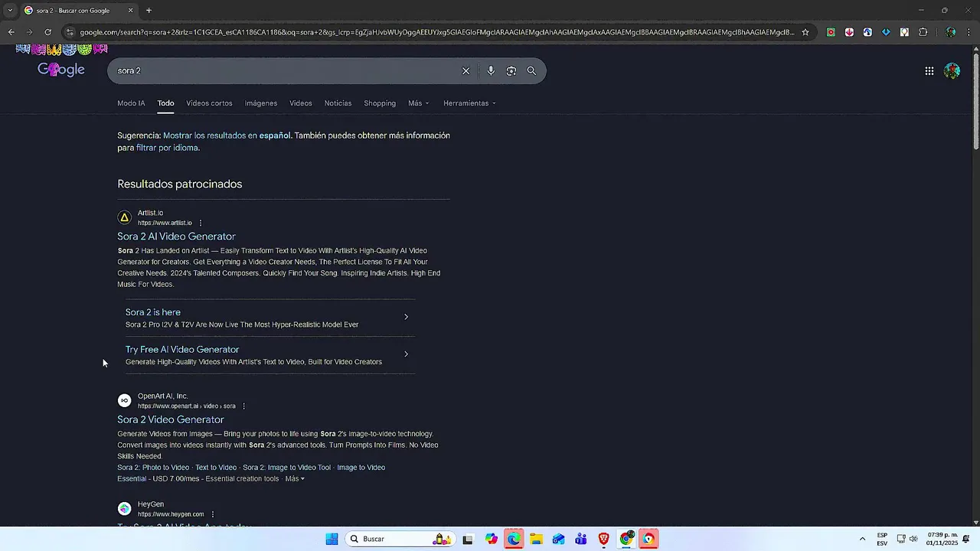Open volume control in system tray
Image resolution: width=980 pixels, height=551 pixels.
[913, 539]
